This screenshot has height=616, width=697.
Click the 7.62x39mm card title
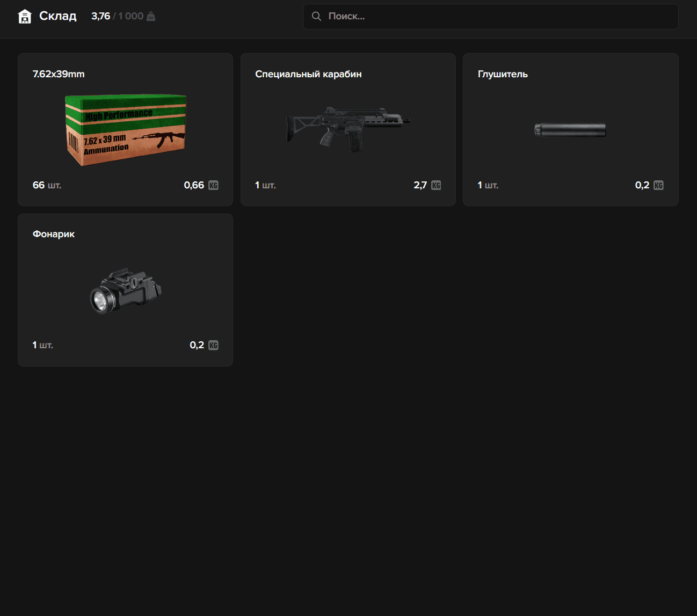point(59,74)
